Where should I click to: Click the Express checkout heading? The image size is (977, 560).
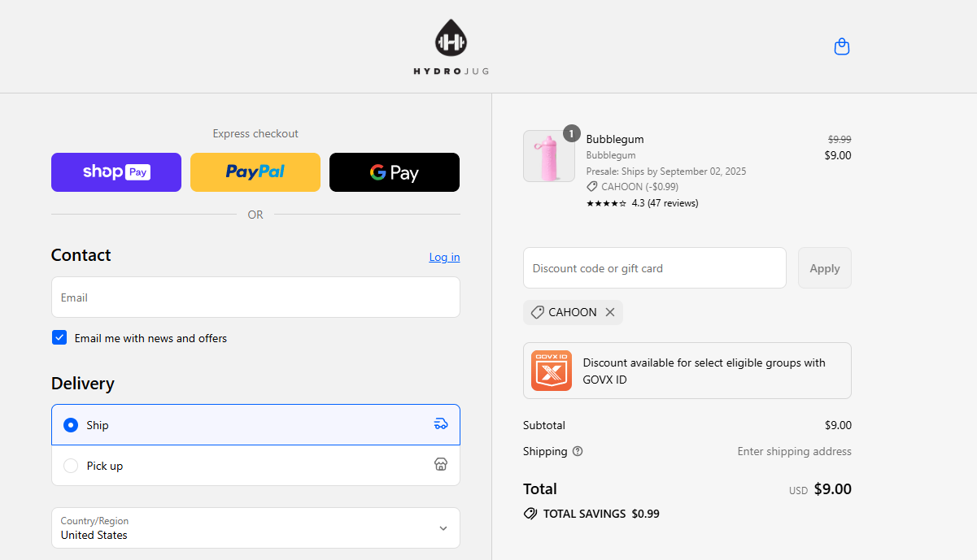pyautogui.click(x=255, y=133)
